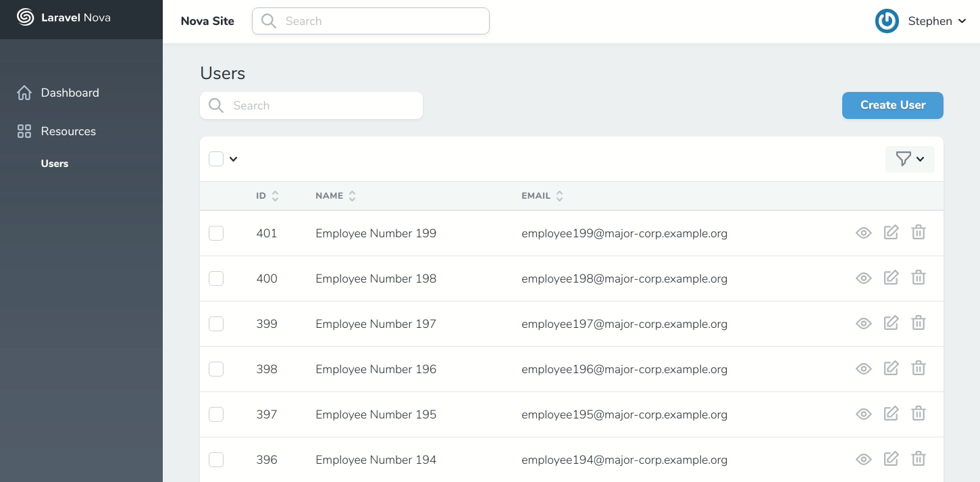Open the filter menu icon

tap(904, 159)
